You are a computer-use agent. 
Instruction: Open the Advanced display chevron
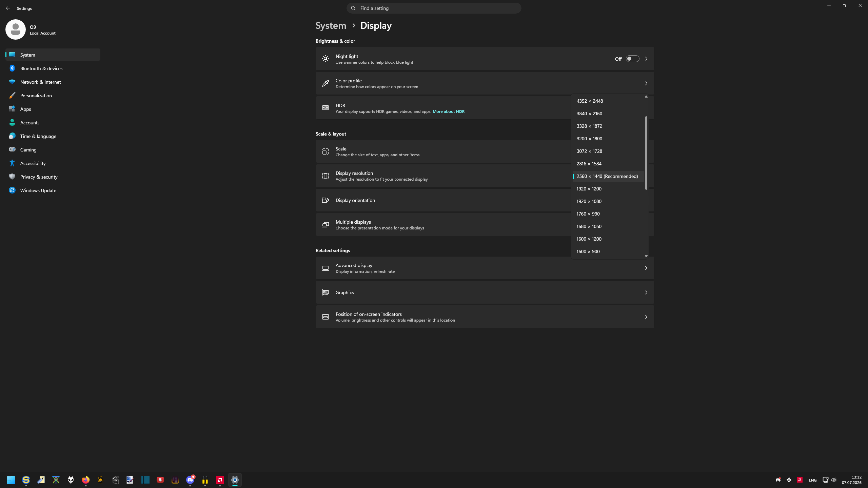coord(646,268)
